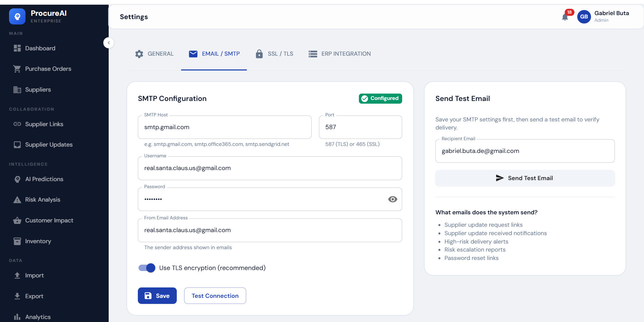The image size is (644, 322).
Task: Collapse the sidebar with the chevron
Action: point(108,43)
